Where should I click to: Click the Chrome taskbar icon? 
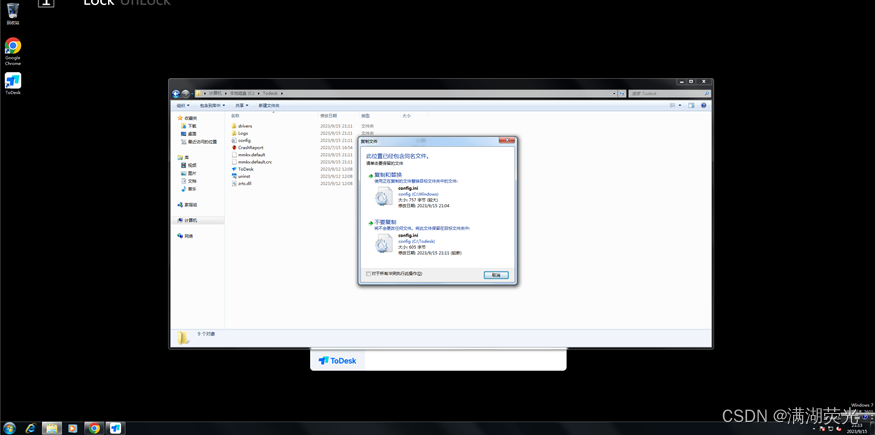94,428
